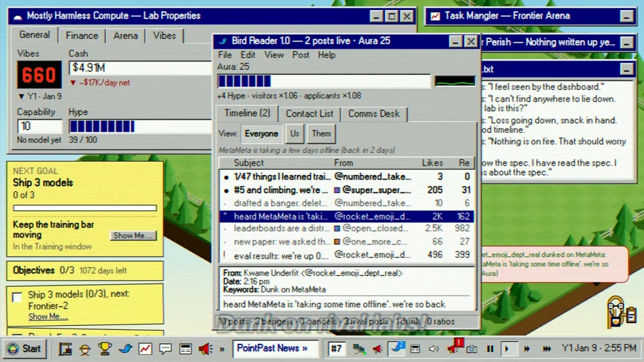Open Post menu in Bird Reader
Screen dimensions: 644x362
coord(301,55)
